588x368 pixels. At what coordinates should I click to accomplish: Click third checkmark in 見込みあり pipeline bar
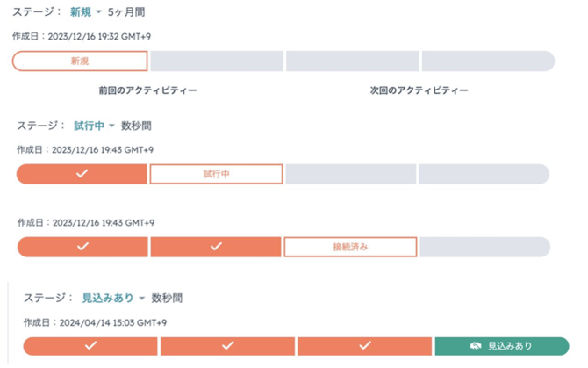(364, 345)
